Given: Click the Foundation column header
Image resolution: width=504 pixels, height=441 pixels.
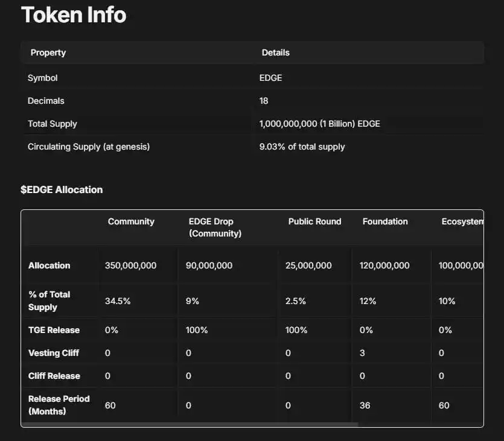Looking at the screenshot, I should (385, 221).
